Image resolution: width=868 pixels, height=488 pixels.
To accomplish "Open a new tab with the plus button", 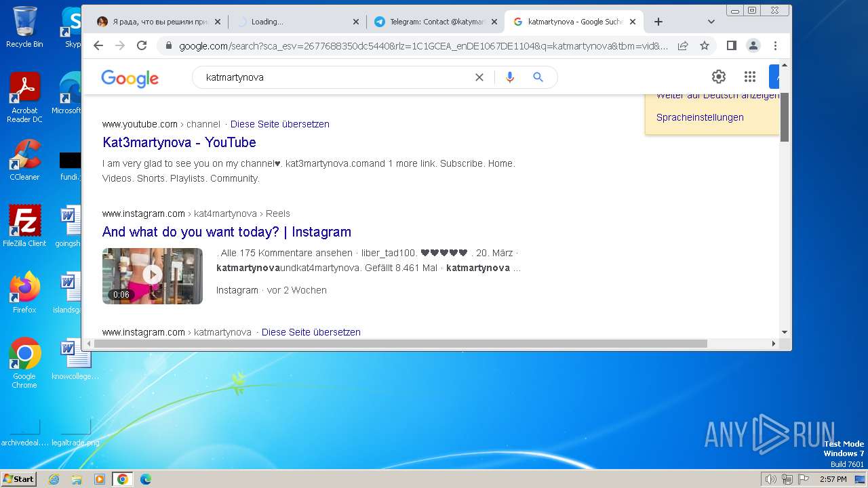I will click(658, 22).
